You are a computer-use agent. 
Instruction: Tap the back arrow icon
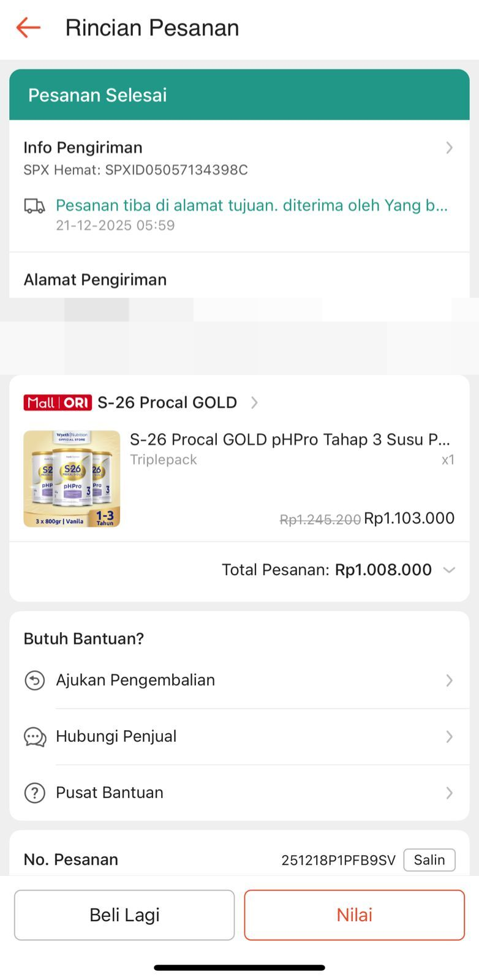(28, 28)
